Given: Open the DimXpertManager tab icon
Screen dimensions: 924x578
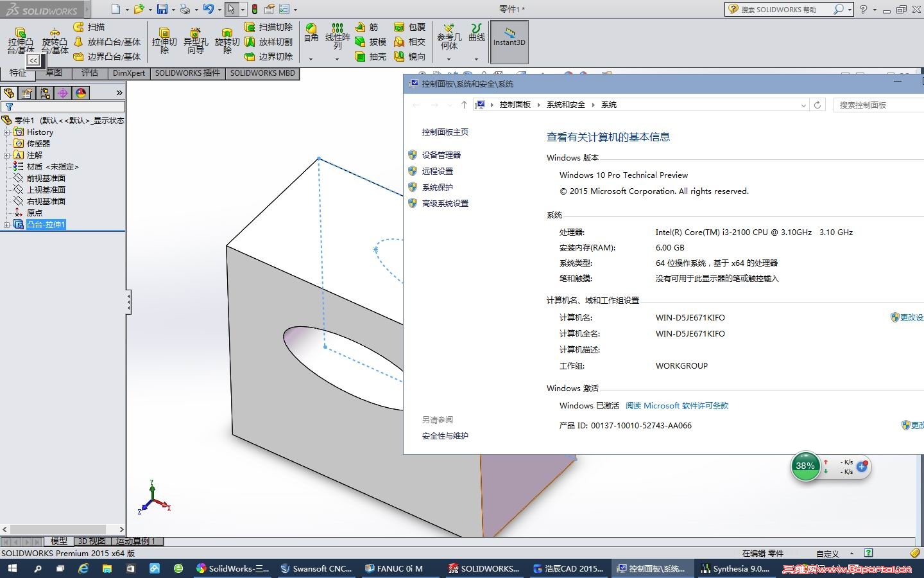Looking at the screenshot, I should [63, 93].
